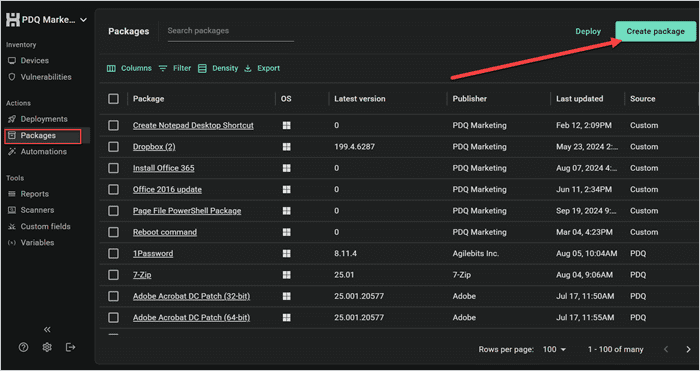Sort by Package column header
The height and width of the screenshot is (371, 700).
pos(149,99)
